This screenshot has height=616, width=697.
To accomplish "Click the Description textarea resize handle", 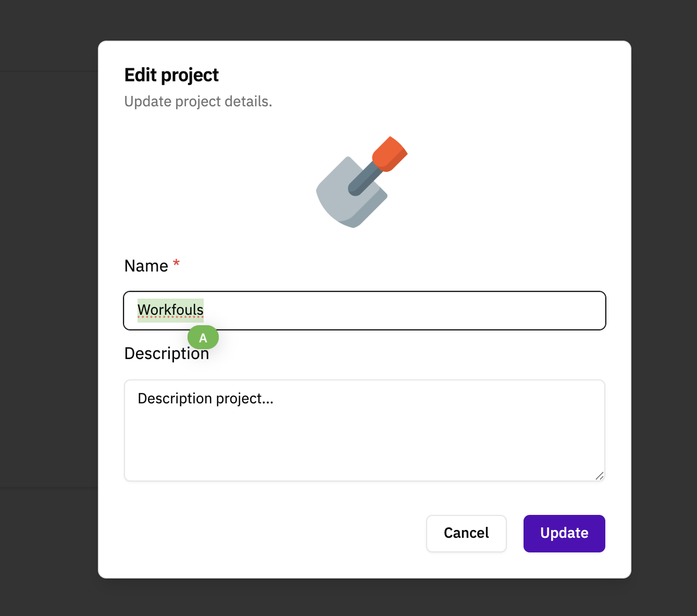I will click(599, 475).
